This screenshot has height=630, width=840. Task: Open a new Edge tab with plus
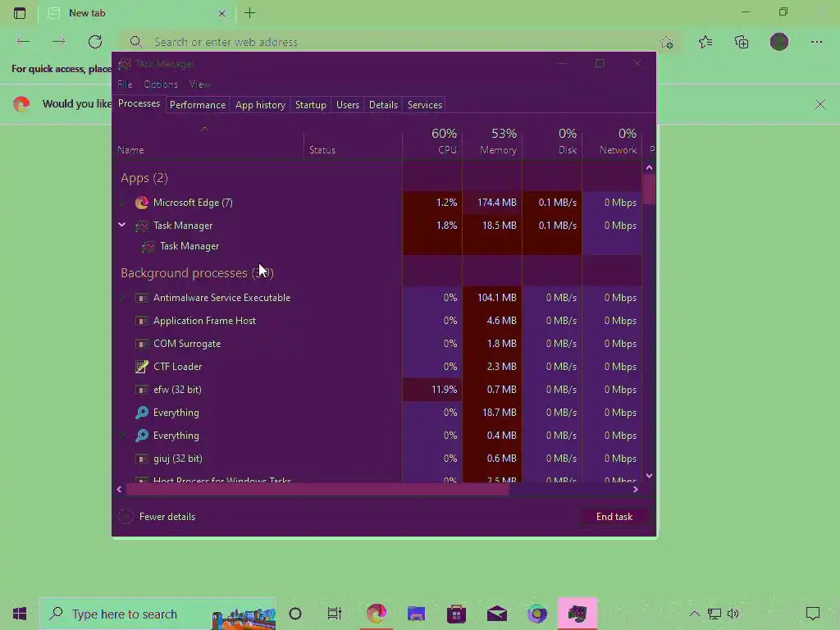[249, 13]
